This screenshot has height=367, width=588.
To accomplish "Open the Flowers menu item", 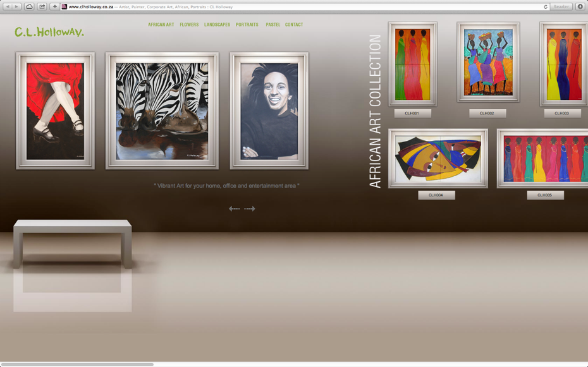I will [x=189, y=25].
